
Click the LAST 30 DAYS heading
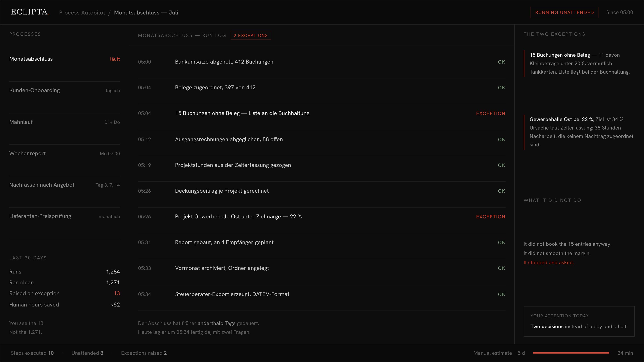tap(28, 258)
